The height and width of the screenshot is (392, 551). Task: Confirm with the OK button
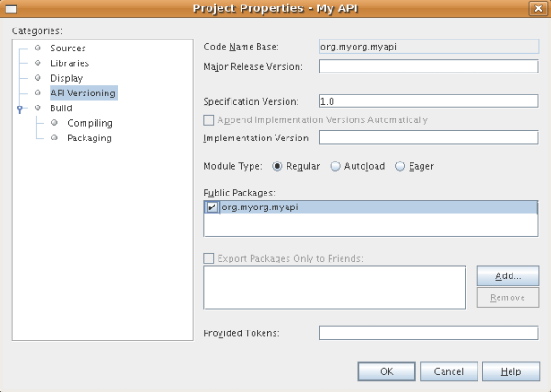coord(387,372)
